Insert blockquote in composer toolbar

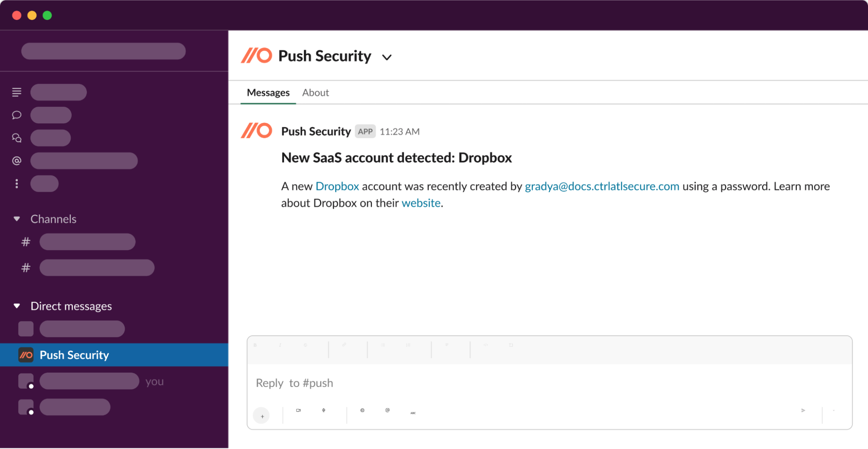(447, 345)
